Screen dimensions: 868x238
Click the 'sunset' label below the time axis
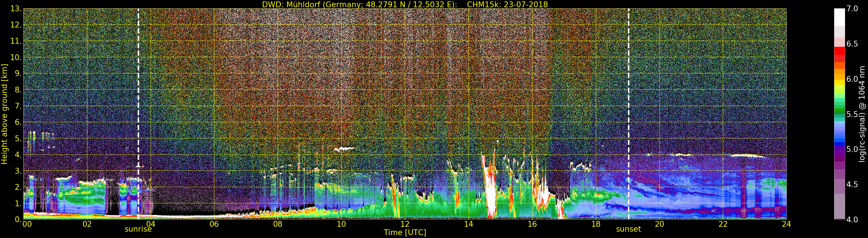click(x=629, y=229)
